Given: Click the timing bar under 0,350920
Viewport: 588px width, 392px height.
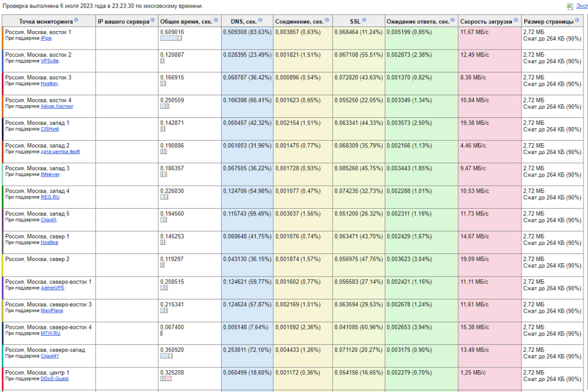Looking at the screenshot, I should click(x=167, y=356).
